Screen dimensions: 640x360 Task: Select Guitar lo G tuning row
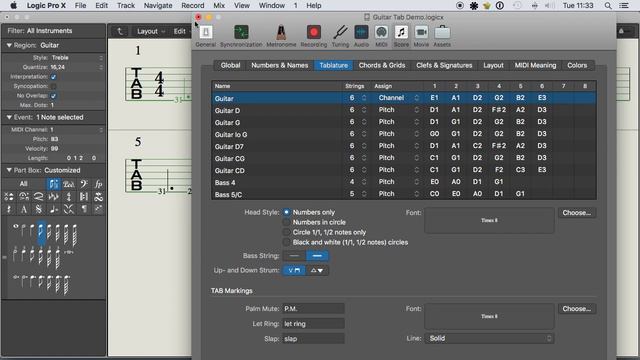(x=404, y=134)
